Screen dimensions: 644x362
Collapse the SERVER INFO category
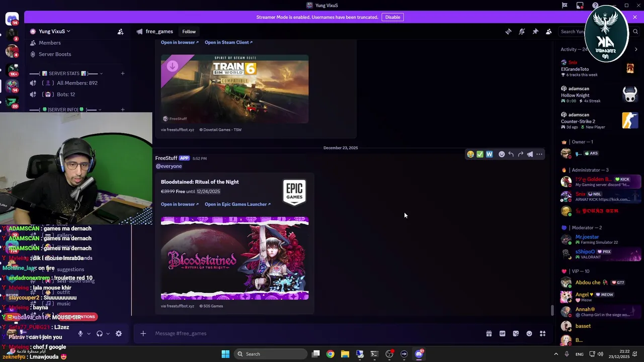pyautogui.click(x=65, y=110)
